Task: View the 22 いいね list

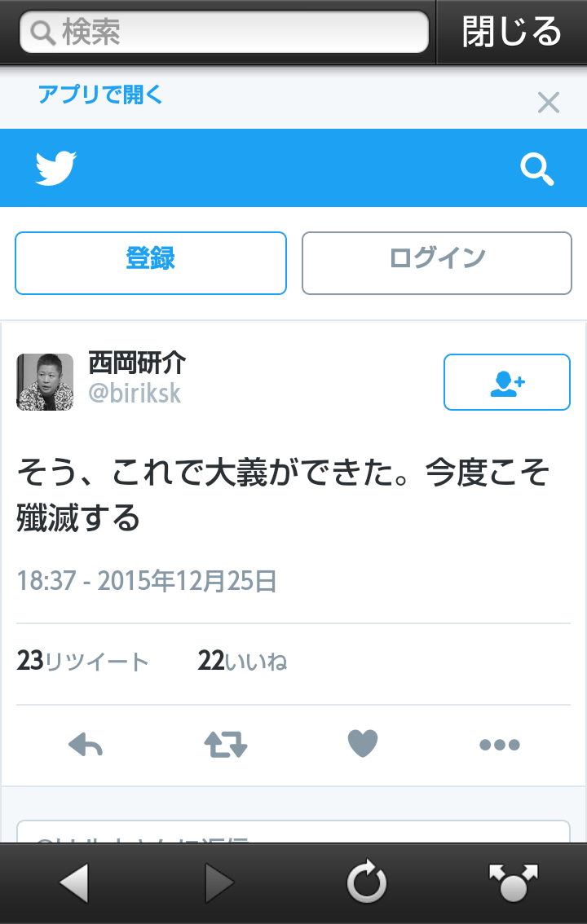Action: click(x=242, y=661)
